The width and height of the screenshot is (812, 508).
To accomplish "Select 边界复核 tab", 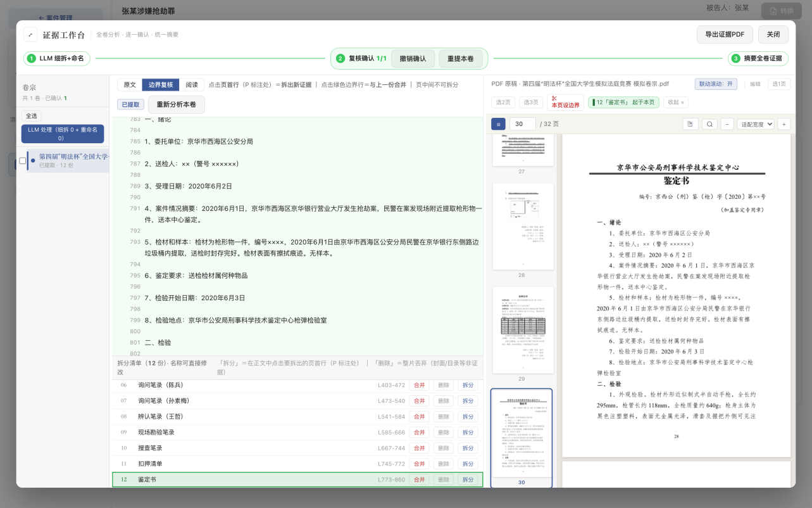I will point(161,85).
